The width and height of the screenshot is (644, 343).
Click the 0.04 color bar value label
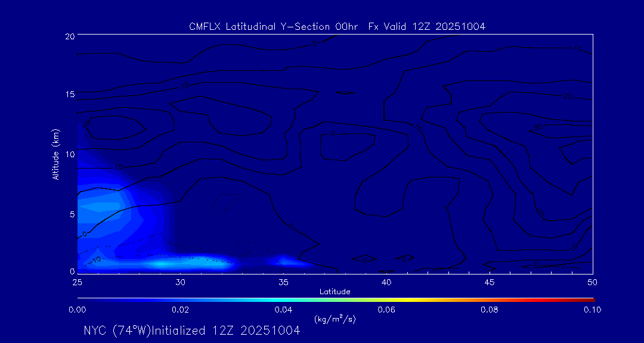(x=283, y=310)
